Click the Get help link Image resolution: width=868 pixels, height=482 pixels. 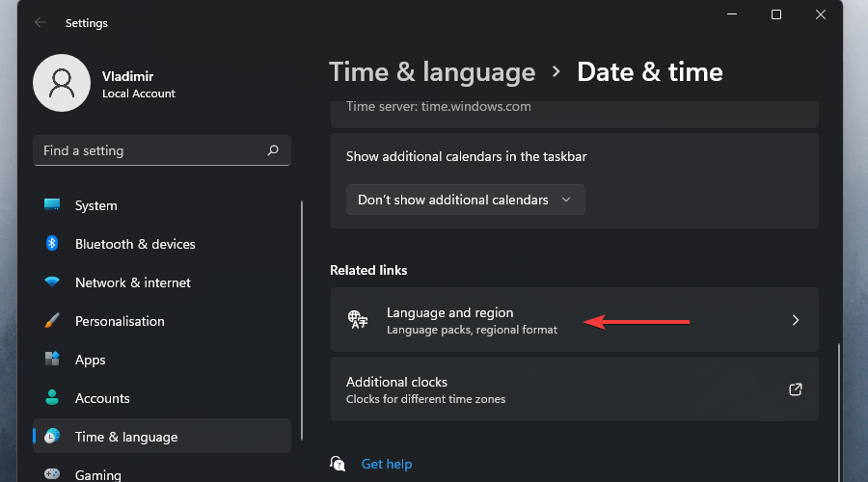coord(387,464)
